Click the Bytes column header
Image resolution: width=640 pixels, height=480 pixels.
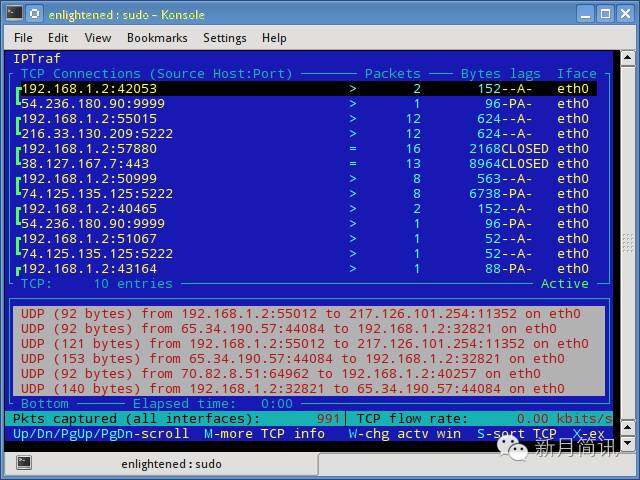click(480, 74)
